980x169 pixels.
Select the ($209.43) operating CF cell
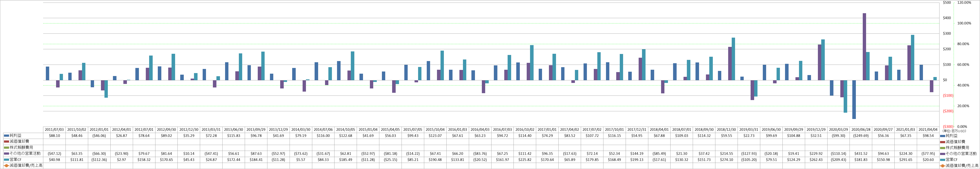pos(839,160)
